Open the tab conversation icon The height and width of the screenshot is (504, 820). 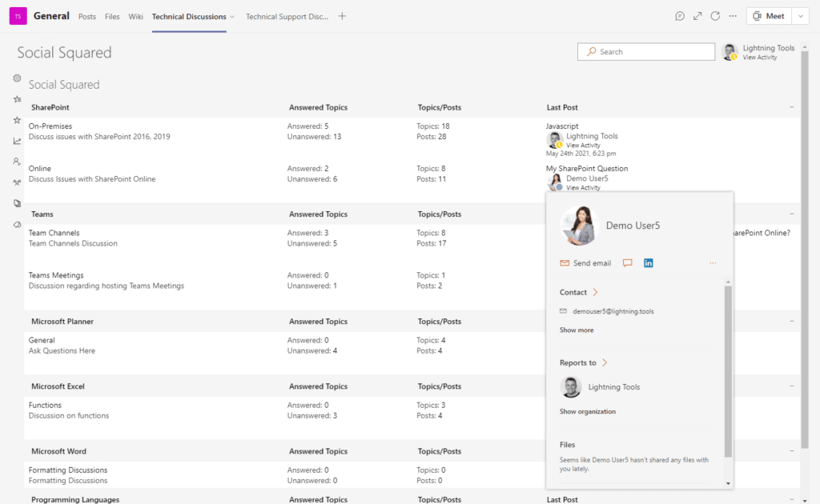coord(680,16)
